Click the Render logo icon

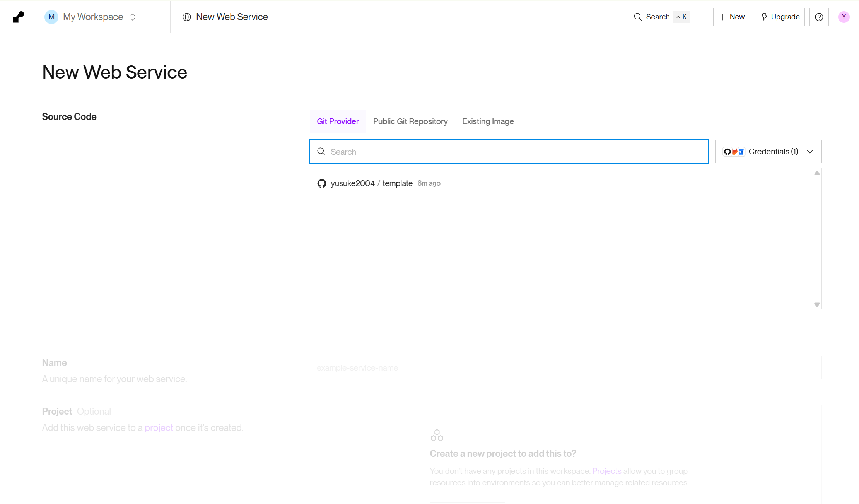pyautogui.click(x=18, y=17)
